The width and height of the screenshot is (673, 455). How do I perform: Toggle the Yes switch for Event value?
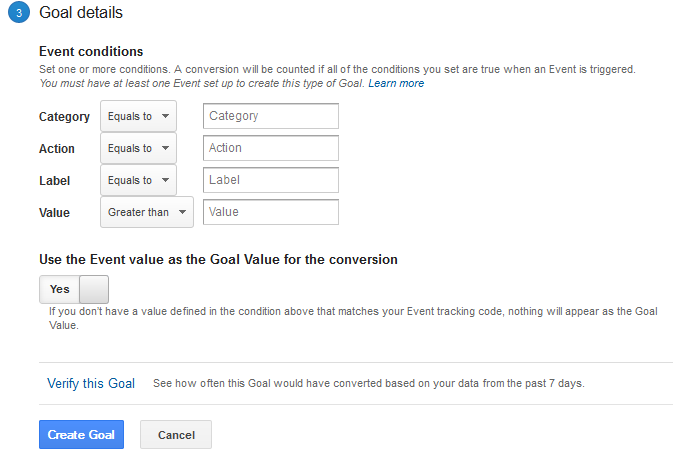point(74,289)
